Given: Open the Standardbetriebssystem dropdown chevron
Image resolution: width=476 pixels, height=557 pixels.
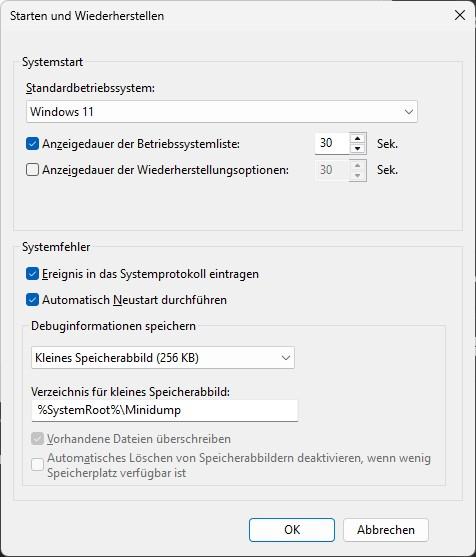Looking at the screenshot, I should click(x=409, y=112).
